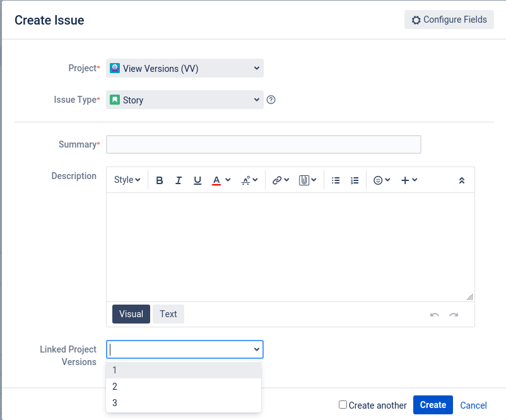
Task: Click the redo arrow icon
Action: (454, 315)
